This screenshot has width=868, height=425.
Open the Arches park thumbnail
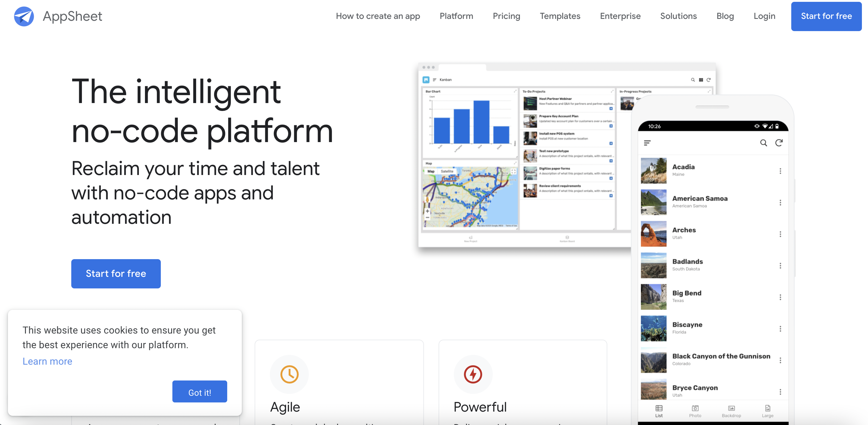point(653,234)
